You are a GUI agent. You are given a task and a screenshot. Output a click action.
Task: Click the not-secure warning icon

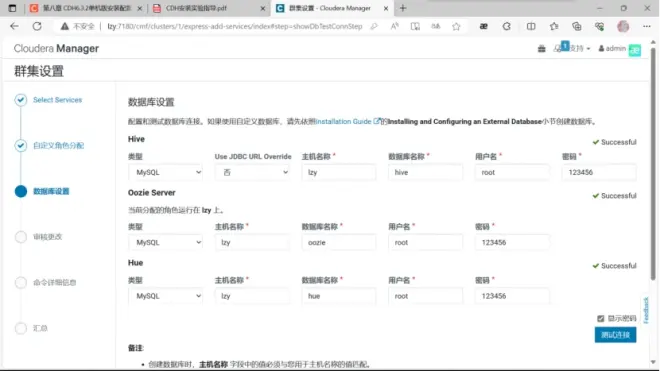click(64, 26)
